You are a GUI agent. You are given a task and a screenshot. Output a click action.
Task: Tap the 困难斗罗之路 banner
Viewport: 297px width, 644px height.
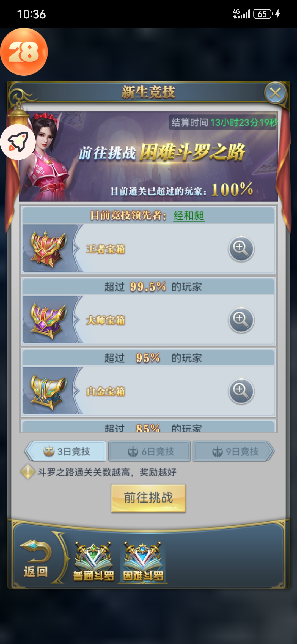click(148, 156)
